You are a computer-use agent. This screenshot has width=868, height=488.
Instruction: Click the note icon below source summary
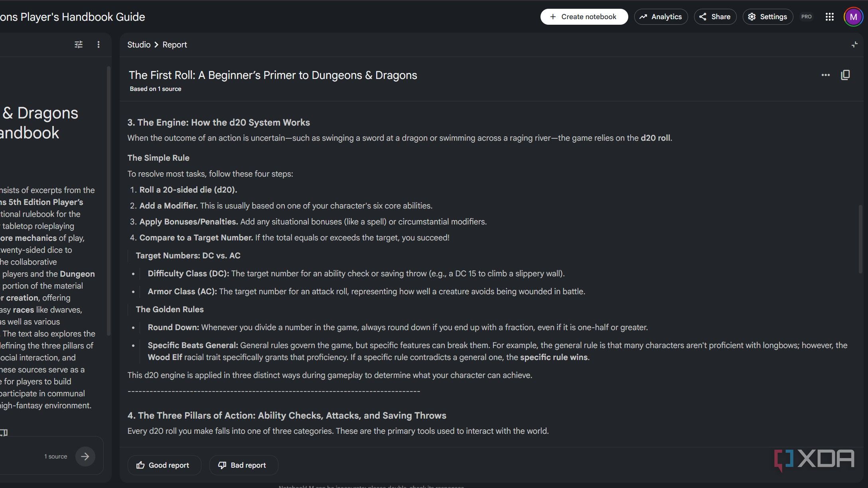[x=4, y=432]
